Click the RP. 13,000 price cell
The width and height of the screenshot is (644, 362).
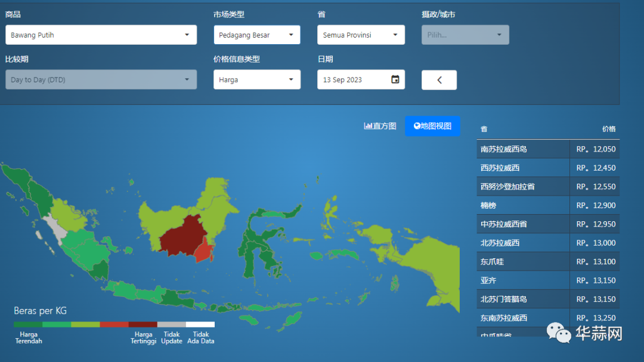[x=595, y=243]
